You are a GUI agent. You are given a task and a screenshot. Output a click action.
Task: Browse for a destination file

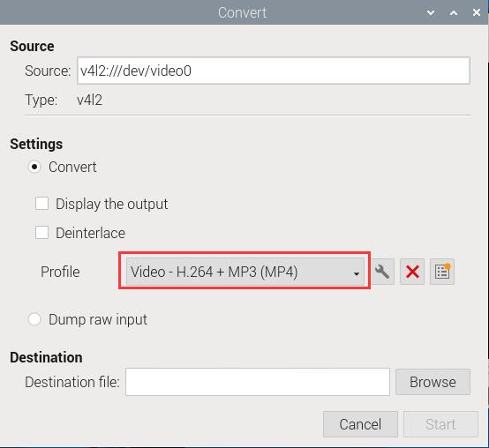(433, 382)
